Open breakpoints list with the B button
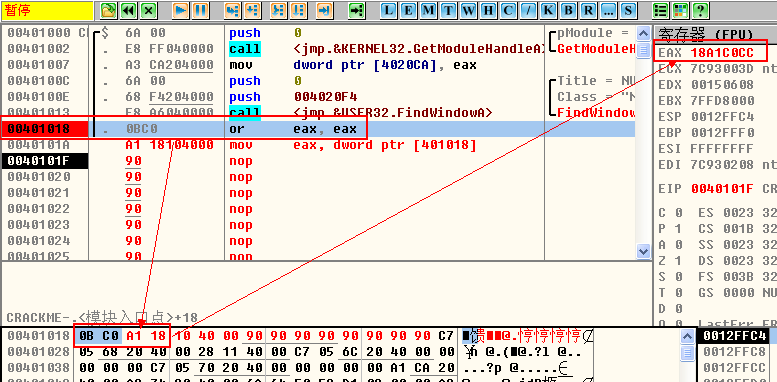Screen dimensions: 777x382 pyautogui.click(x=568, y=10)
